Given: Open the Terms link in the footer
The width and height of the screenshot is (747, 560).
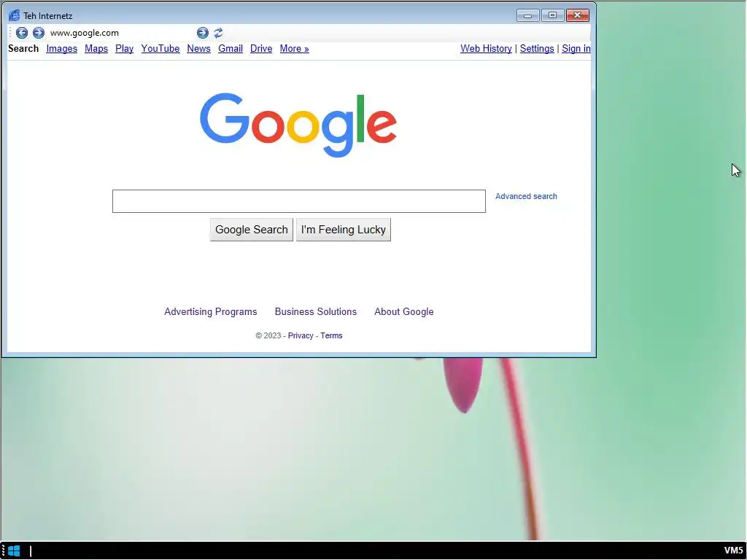Looking at the screenshot, I should pos(331,335).
